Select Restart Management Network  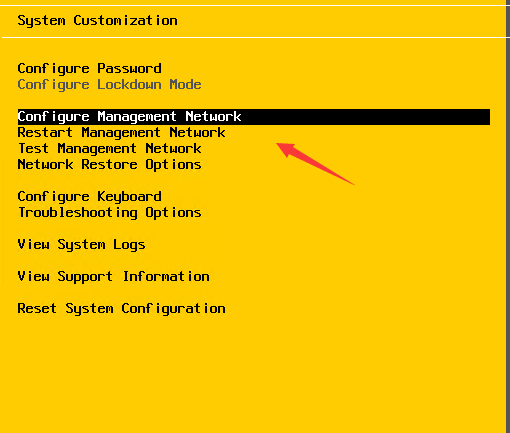point(121,133)
